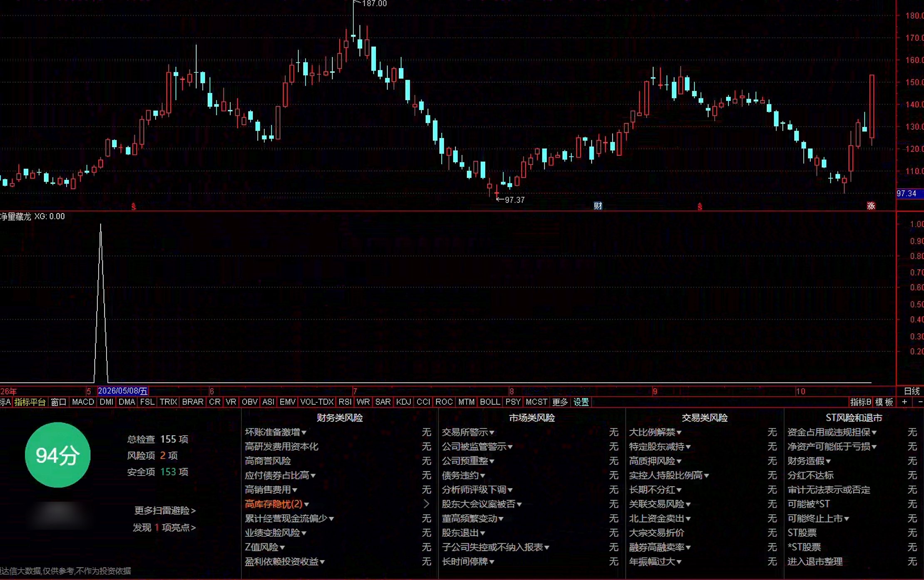Viewport: 924px width, 580px height.
Task: Select PSY indicator tab
Action: [x=513, y=402]
